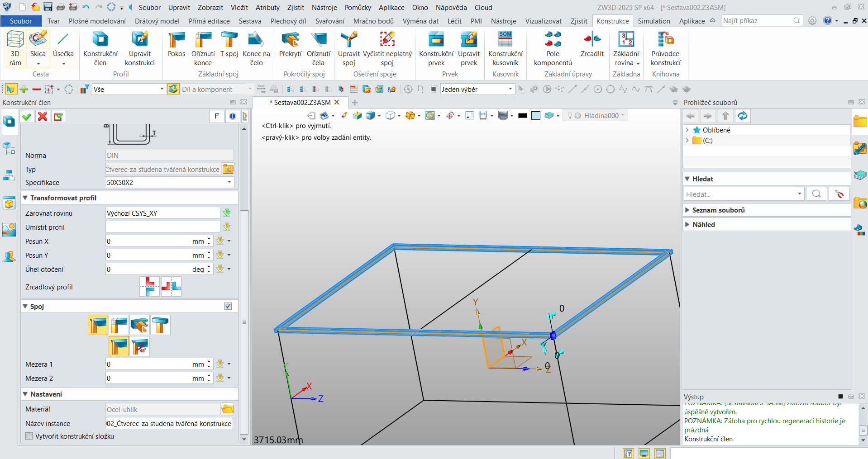Click the Pole komponentů icon
The width and height of the screenshot is (868, 459).
(553, 48)
